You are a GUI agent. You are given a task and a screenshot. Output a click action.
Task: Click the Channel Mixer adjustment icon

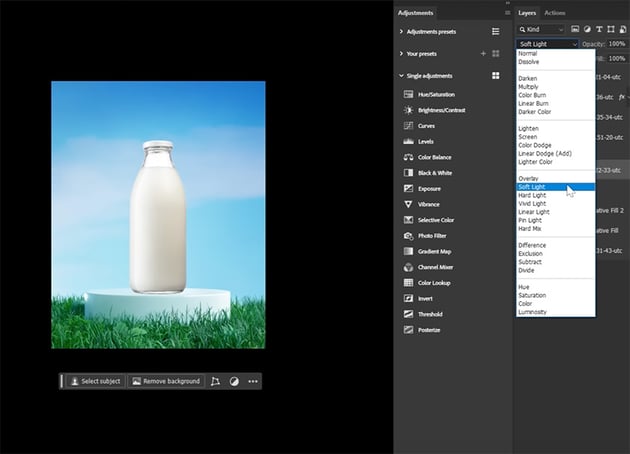point(408,267)
